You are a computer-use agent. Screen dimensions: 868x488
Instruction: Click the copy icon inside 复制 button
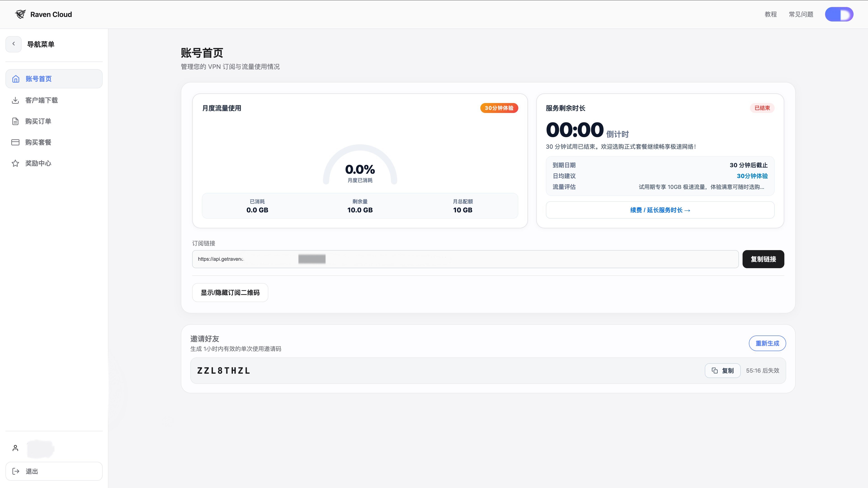[x=714, y=371]
